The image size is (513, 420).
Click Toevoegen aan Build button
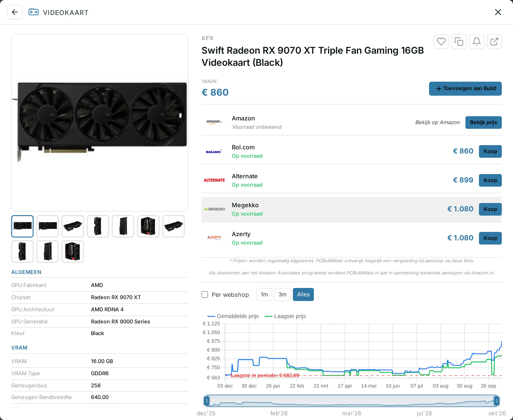click(465, 88)
